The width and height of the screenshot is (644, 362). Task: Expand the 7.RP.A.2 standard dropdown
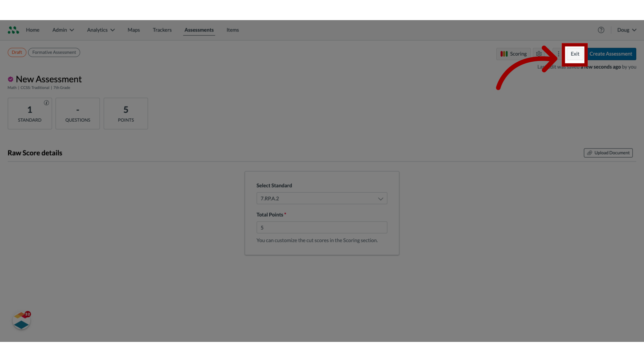pos(322,198)
